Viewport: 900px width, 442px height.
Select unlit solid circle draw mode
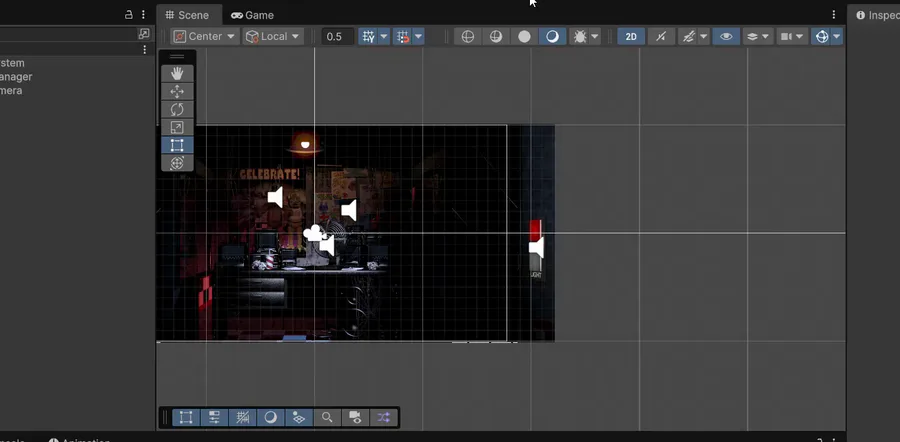coord(524,36)
